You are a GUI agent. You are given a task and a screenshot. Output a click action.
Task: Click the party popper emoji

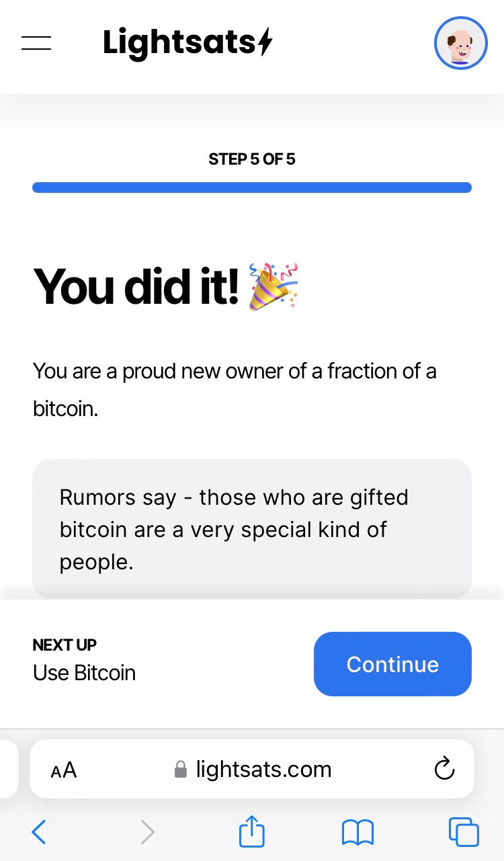[274, 287]
